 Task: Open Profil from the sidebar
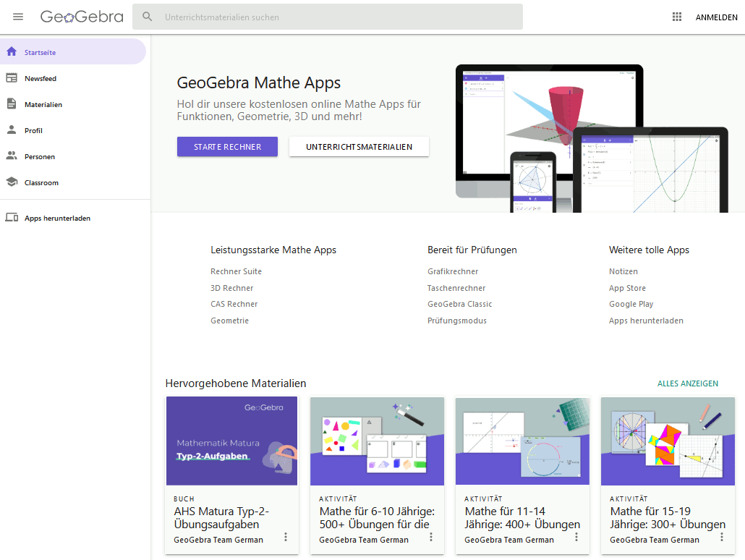click(x=33, y=131)
